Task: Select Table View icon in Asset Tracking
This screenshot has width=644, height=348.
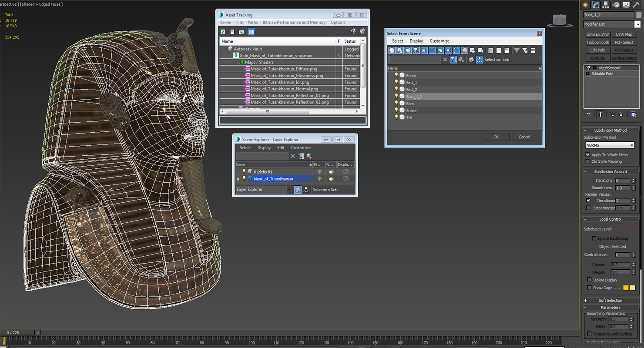Action: (x=251, y=32)
